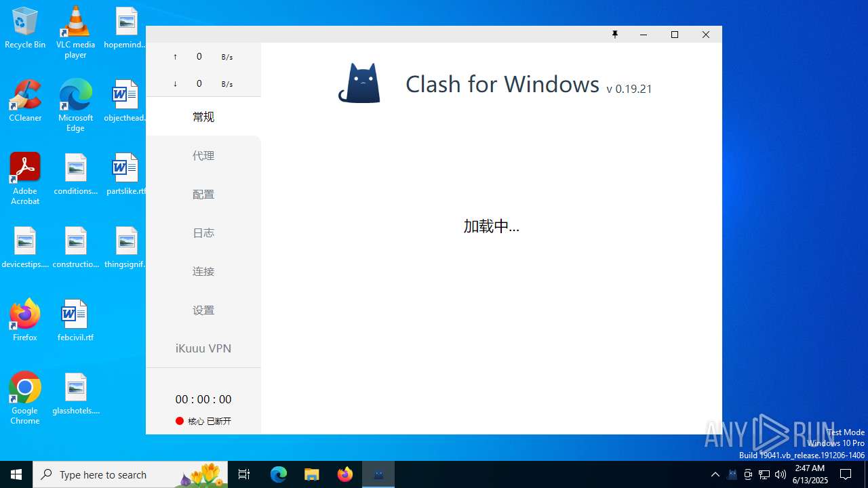Screen dimensions: 868x488
Task: Click the version text v 0.19.21
Action: (x=629, y=89)
